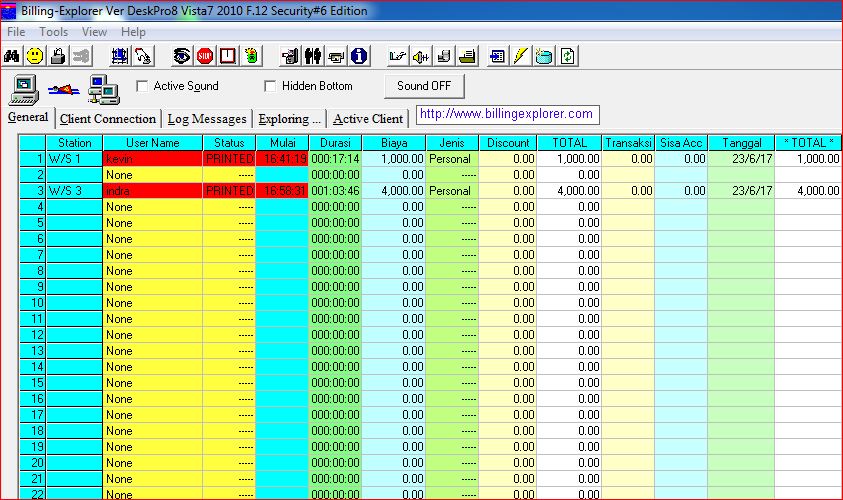Click the red flag connection line icon
The height and width of the screenshot is (500, 843).
click(63, 89)
